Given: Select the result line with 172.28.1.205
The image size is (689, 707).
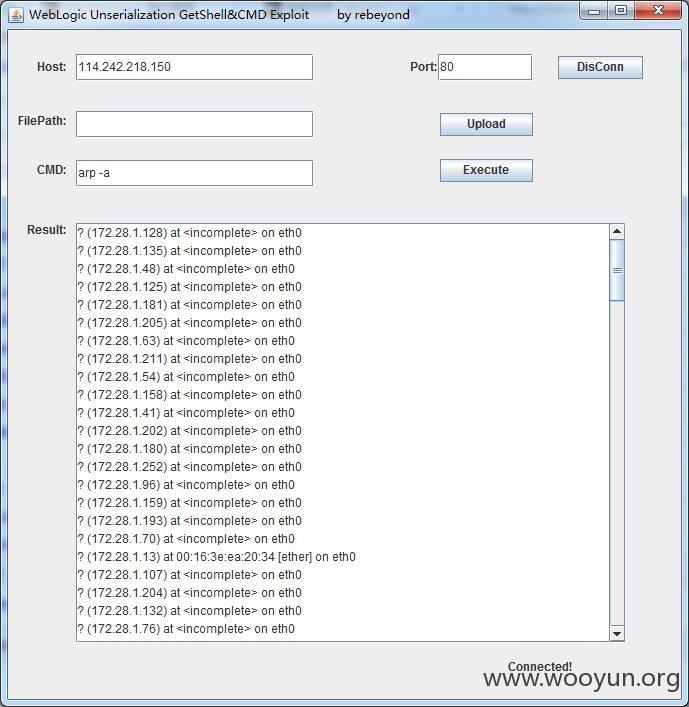Looking at the screenshot, I should point(189,323).
